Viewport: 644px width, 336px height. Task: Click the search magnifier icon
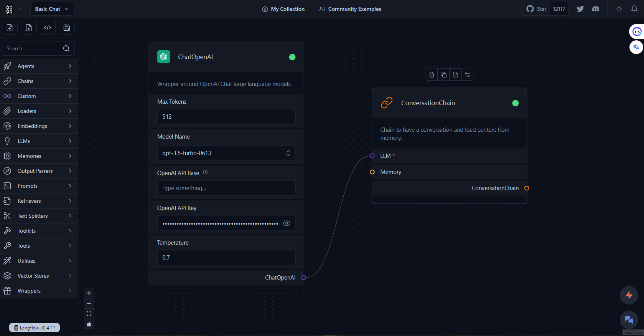(66, 48)
